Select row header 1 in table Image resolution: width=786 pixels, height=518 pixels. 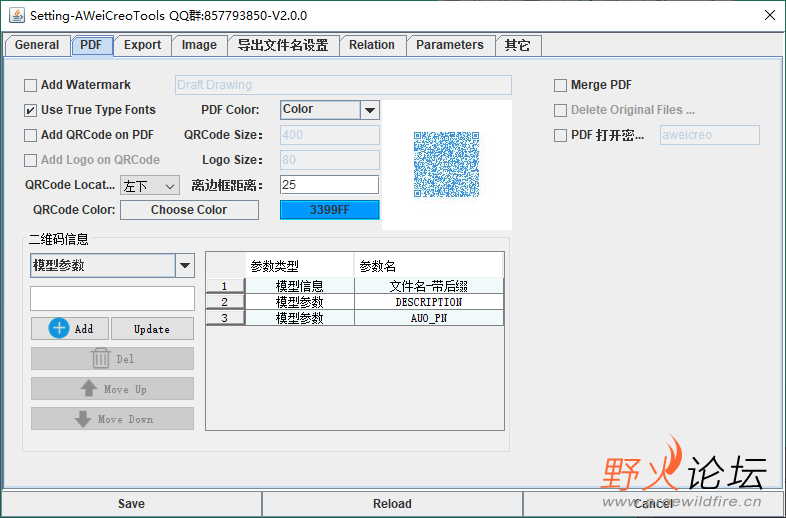(x=225, y=286)
